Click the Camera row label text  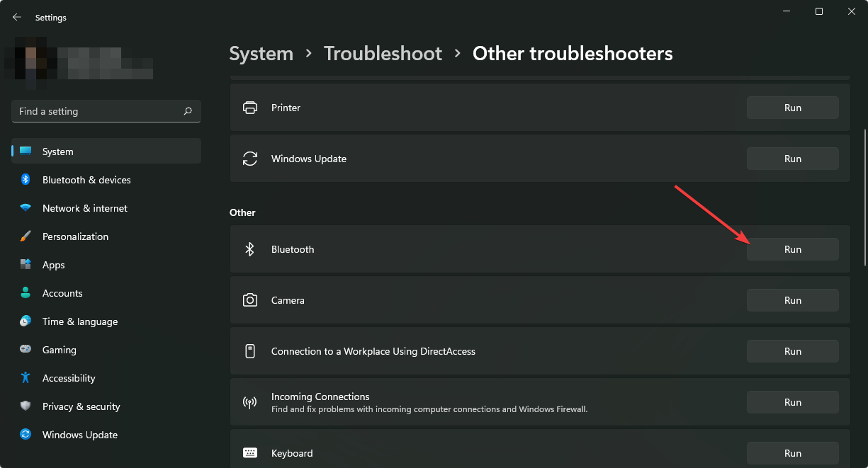click(288, 300)
